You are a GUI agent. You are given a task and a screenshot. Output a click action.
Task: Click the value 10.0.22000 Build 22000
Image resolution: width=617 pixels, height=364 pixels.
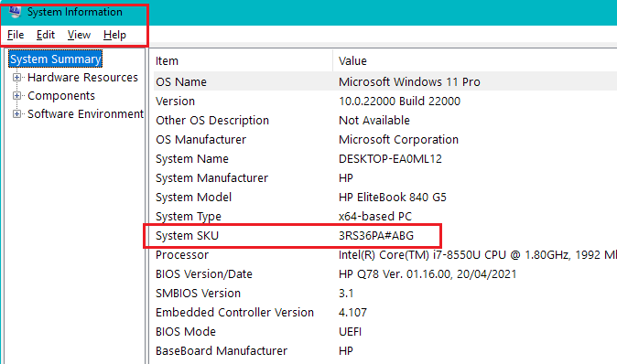[x=399, y=101]
